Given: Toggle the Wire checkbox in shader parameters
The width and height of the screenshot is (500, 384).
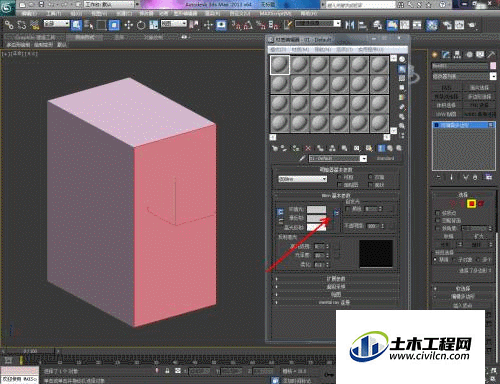Looking at the screenshot, I should tap(340, 177).
